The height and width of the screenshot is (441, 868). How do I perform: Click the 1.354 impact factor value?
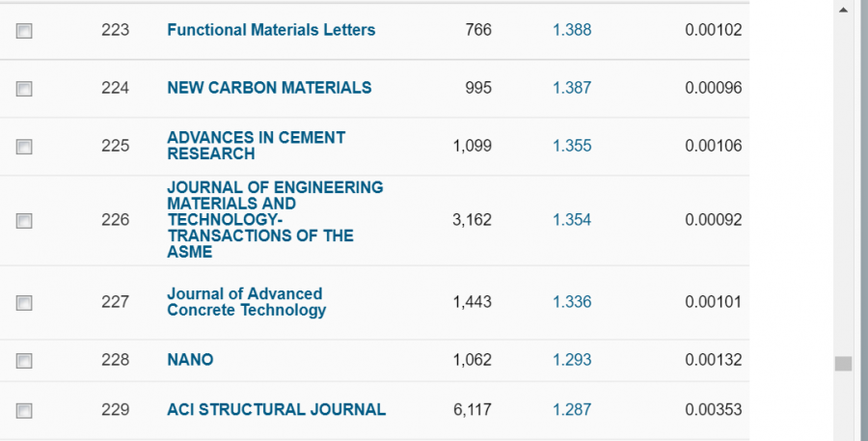[x=572, y=220]
